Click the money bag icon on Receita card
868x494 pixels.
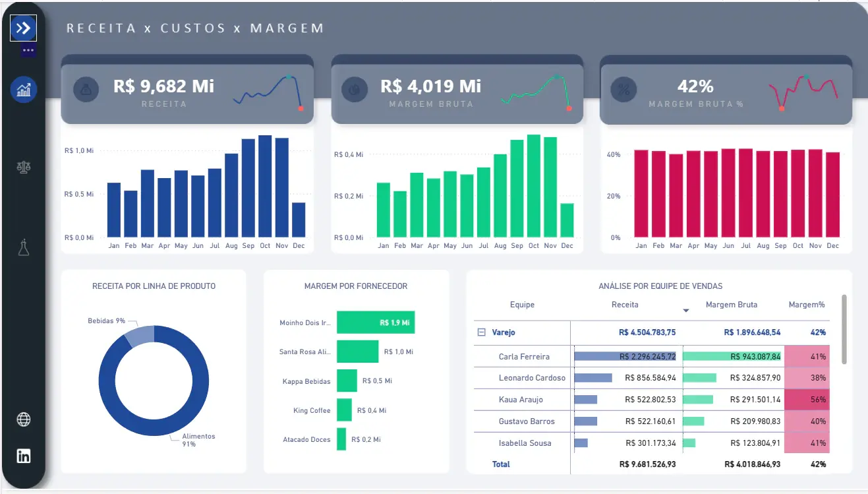pyautogui.click(x=86, y=89)
